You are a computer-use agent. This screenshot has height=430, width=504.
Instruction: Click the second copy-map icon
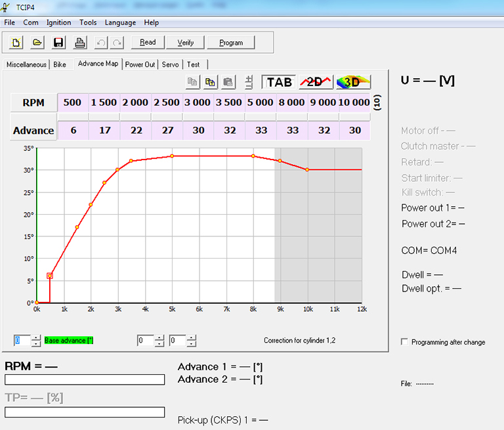(210, 82)
